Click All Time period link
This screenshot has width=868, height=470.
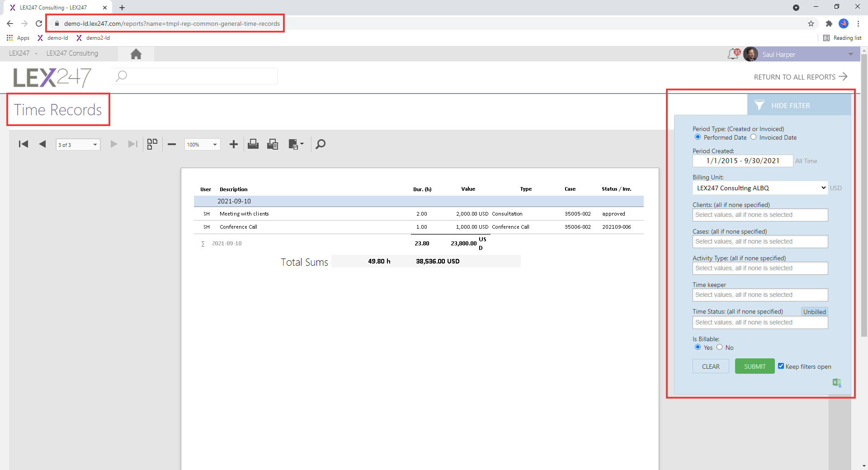coord(806,161)
